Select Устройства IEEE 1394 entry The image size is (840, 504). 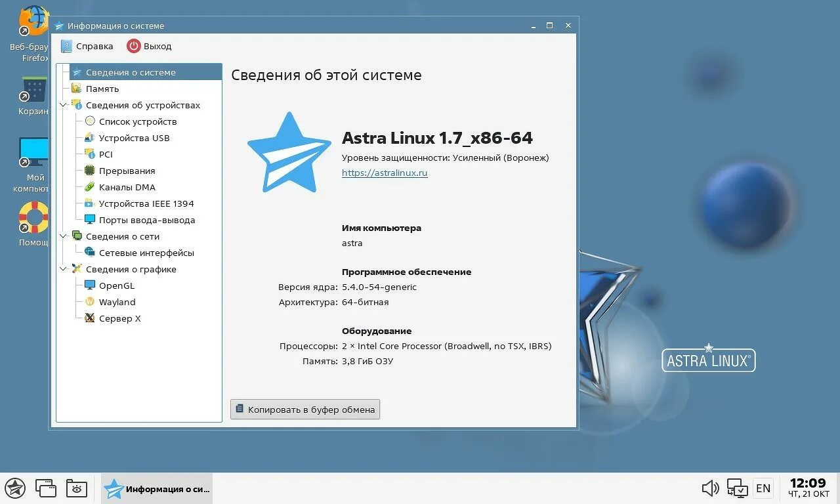point(146,203)
